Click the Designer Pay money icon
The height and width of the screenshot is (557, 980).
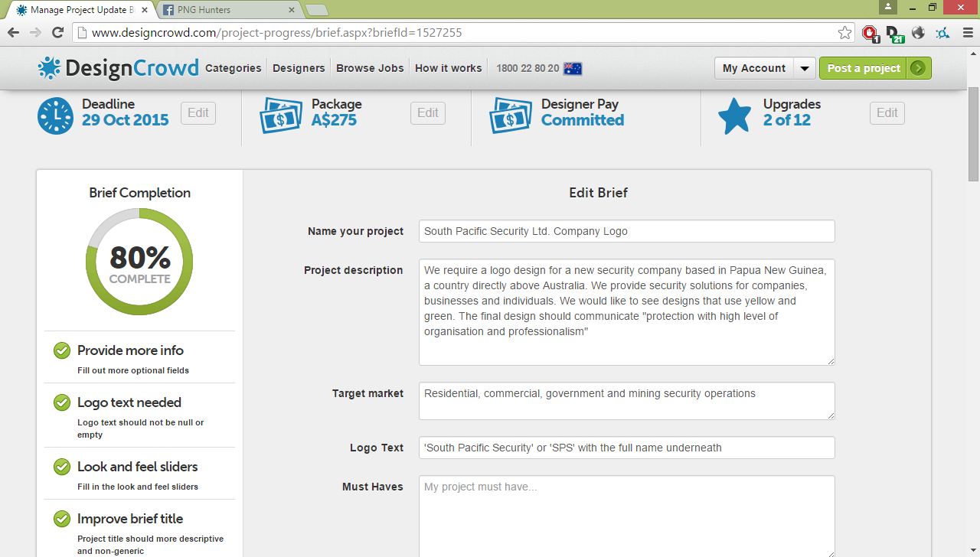pyautogui.click(x=511, y=116)
